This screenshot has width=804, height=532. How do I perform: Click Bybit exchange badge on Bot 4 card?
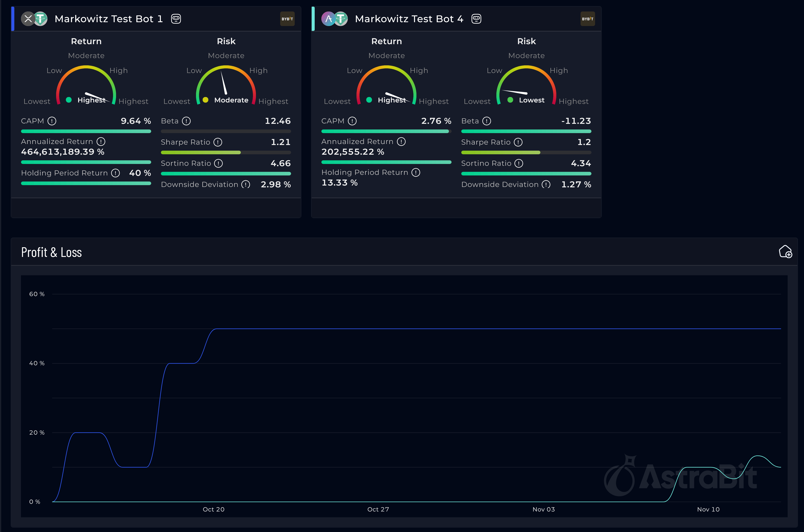[x=587, y=19]
